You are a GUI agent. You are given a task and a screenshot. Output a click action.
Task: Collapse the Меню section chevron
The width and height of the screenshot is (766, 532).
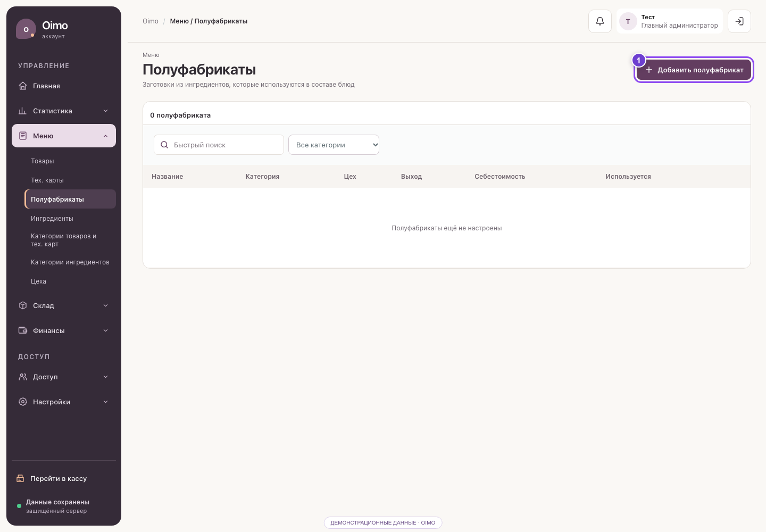click(x=105, y=136)
